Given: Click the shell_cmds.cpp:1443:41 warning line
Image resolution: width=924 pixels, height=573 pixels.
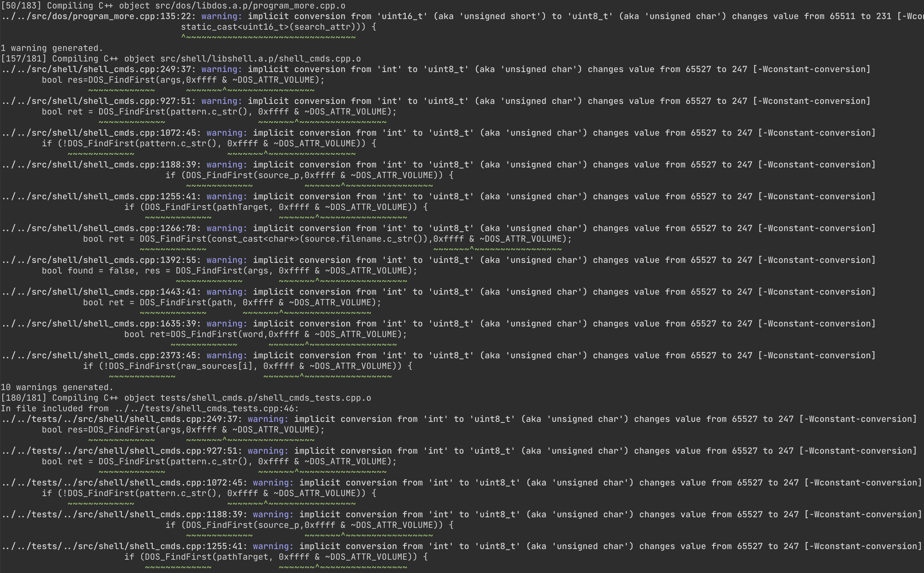Looking at the screenshot, I should pyautogui.click(x=438, y=292).
